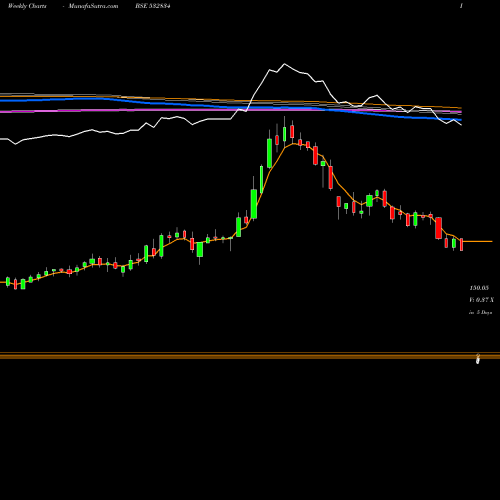Click the '150.05' price value
Image resolution: width=500 pixels, height=500 pixels.
click(x=479, y=288)
